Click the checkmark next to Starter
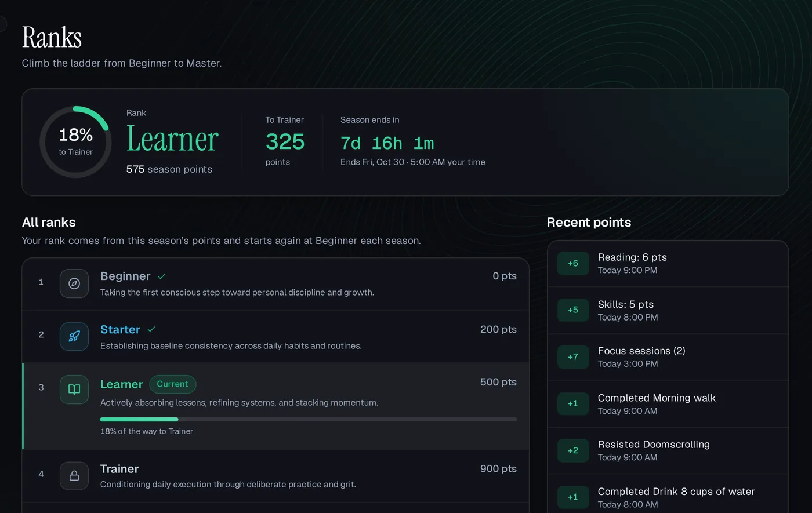The width and height of the screenshot is (812, 513). [151, 329]
